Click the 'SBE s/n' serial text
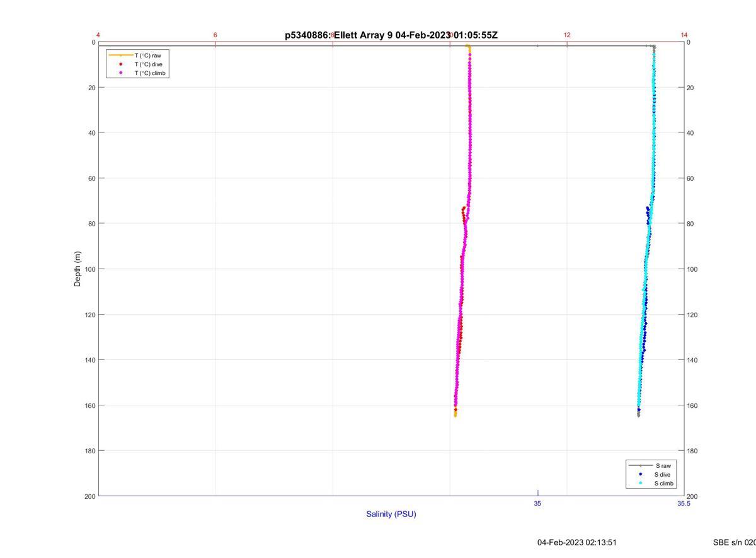 coord(735,542)
